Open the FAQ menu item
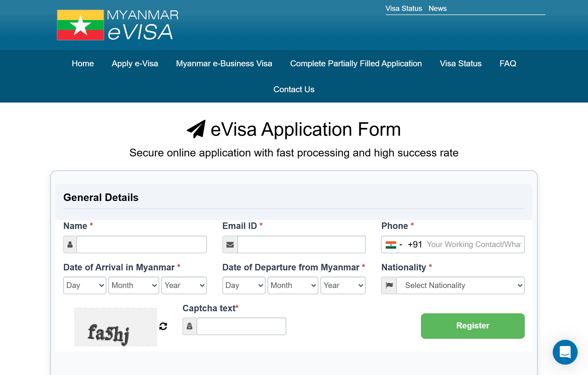 point(508,63)
